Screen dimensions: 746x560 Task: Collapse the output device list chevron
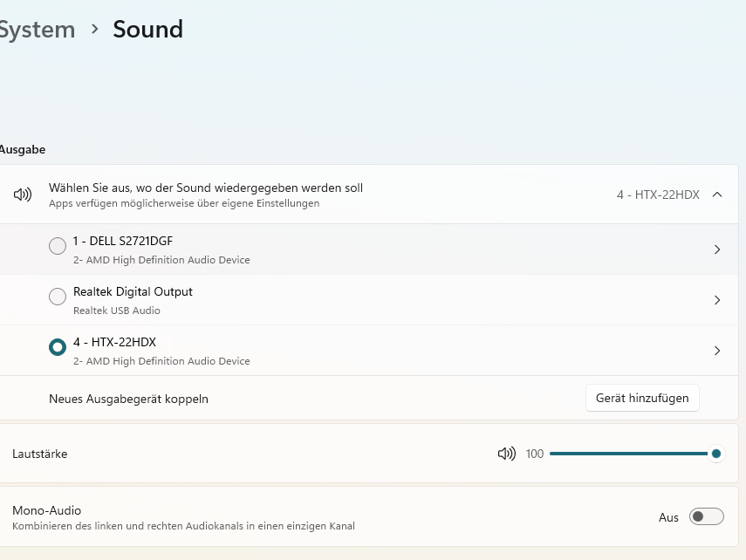click(x=717, y=195)
